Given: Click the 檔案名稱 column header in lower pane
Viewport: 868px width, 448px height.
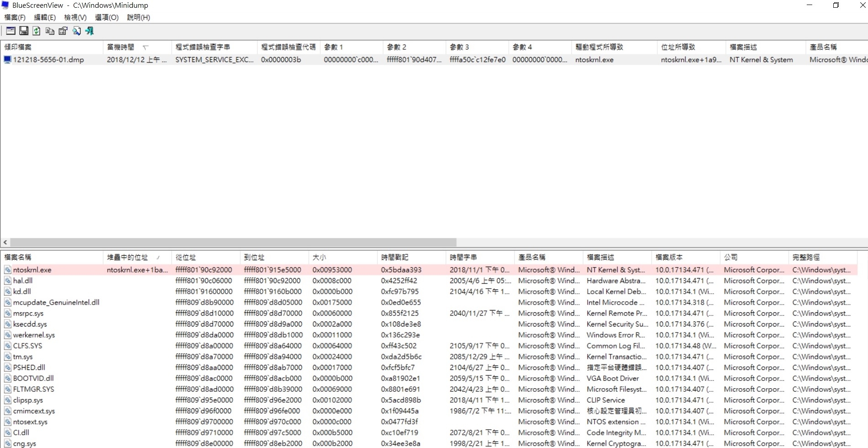Looking at the screenshot, I should [52, 257].
